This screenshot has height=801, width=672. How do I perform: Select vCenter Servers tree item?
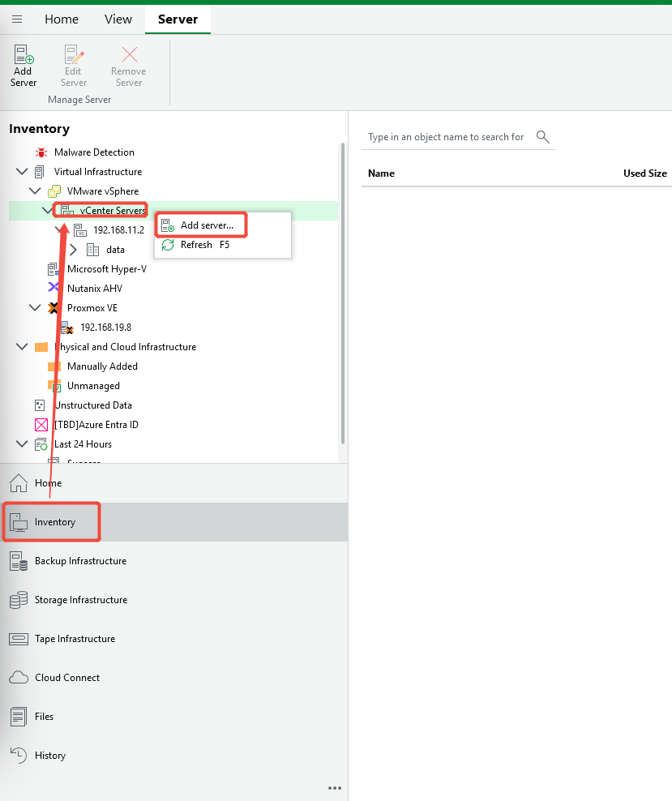(113, 211)
